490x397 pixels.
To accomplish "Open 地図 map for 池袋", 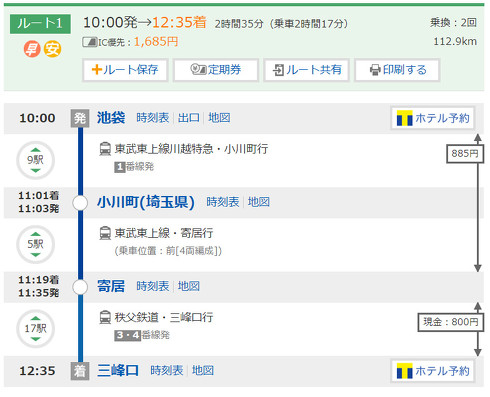I will (x=219, y=118).
